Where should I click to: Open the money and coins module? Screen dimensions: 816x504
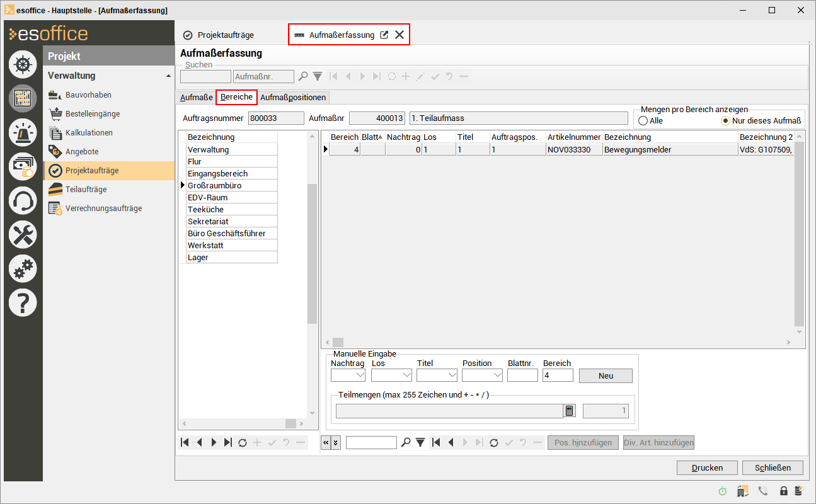click(x=23, y=166)
